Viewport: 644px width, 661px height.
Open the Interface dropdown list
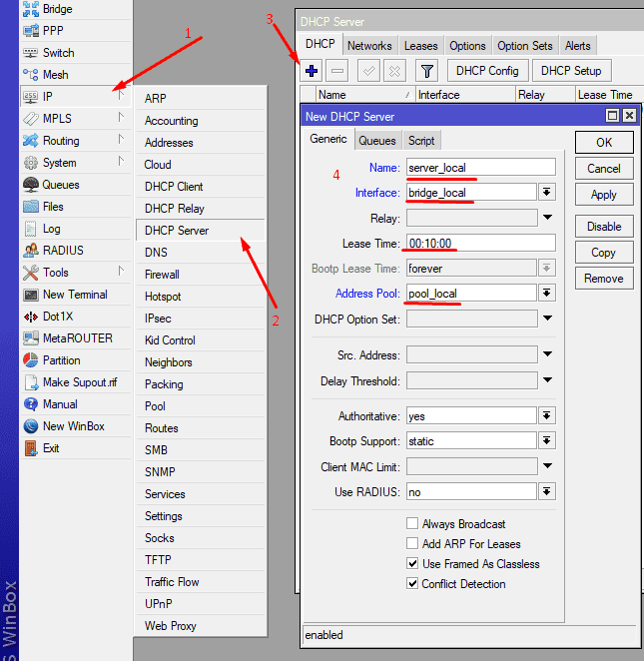click(547, 193)
